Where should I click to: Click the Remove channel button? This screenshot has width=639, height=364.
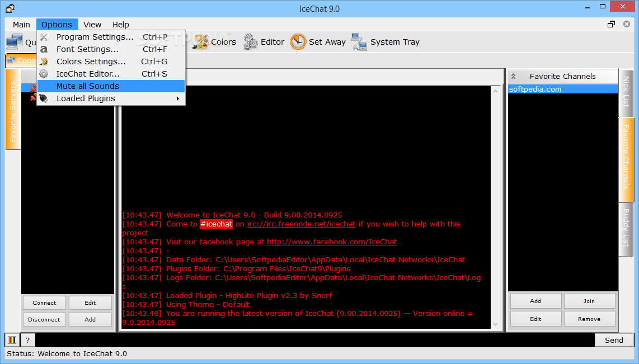point(589,319)
